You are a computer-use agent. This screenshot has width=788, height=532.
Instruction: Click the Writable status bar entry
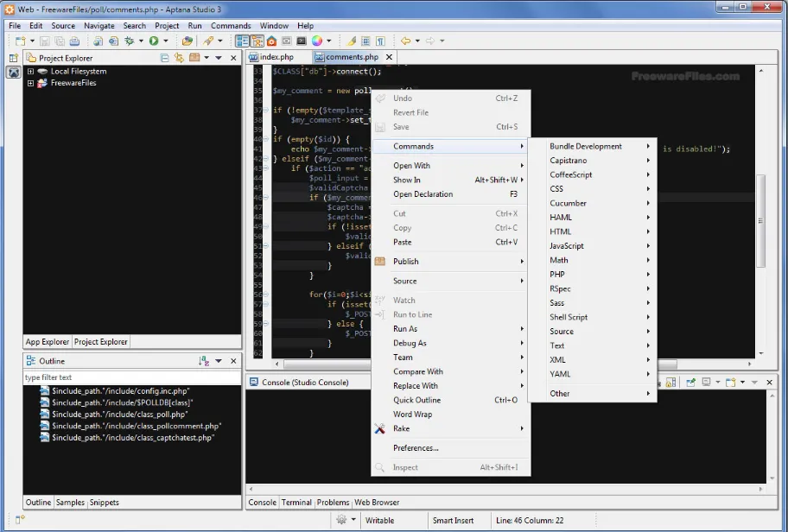[380, 521]
